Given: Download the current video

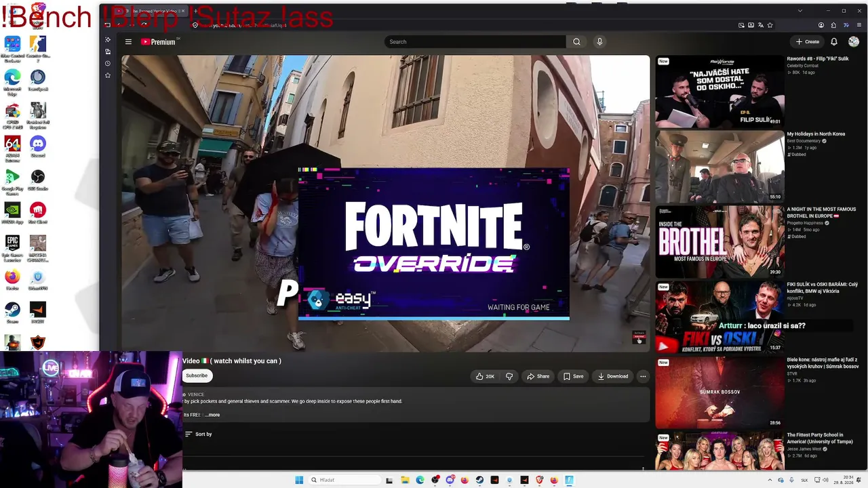Looking at the screenshot, I should tap(613, 376).
